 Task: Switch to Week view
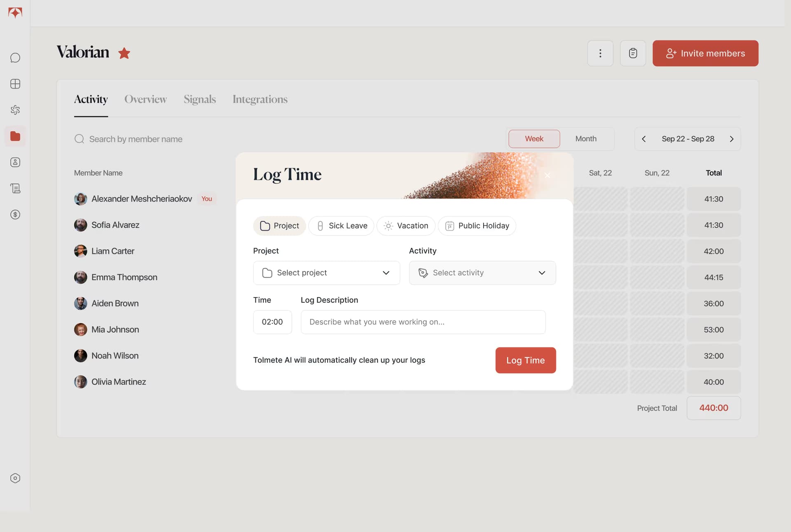pos(534,139)
